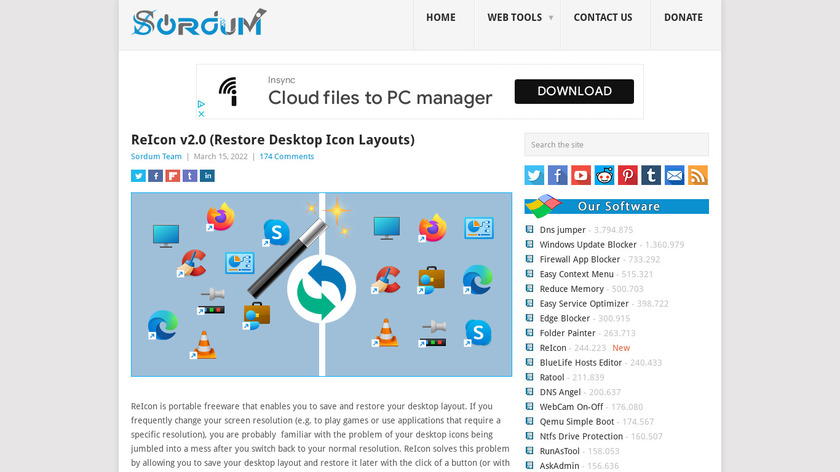Click the Download button in the ad
Viewport: 840px width, 472px height.
click(574, 91)
